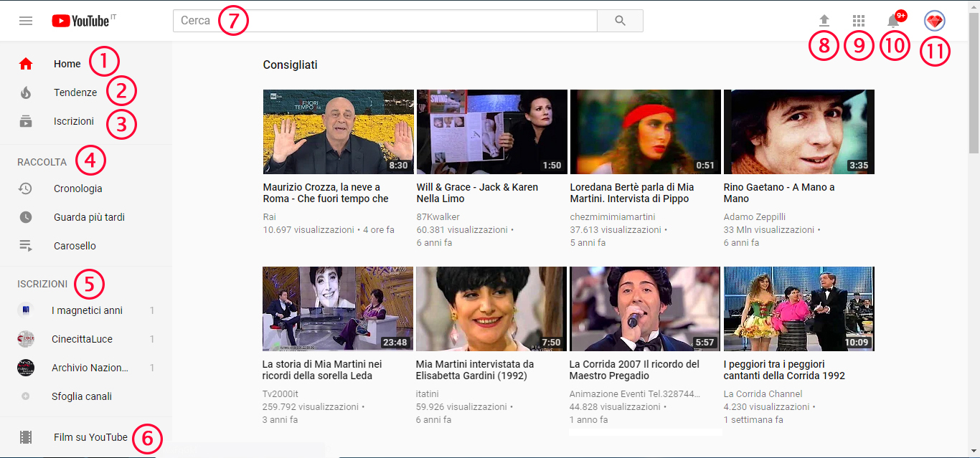Open Rino Gaetano - A Mano a Mano title

(778, 193)
